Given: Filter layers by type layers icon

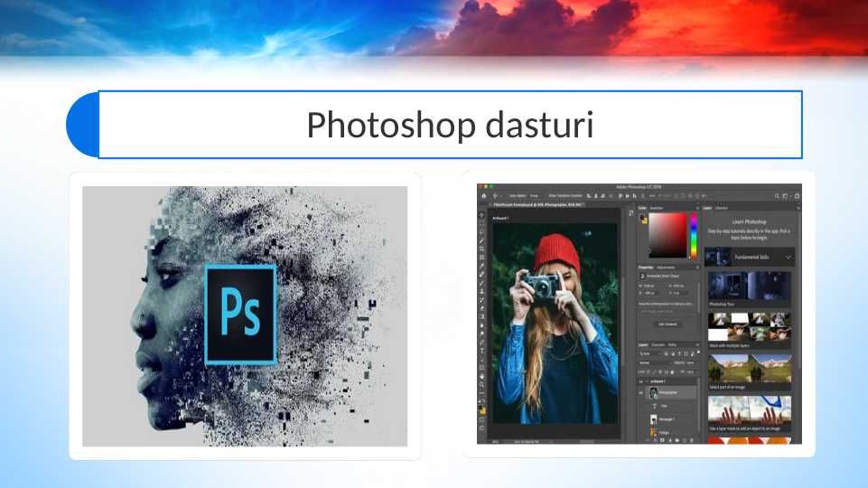Looking at the screenshot, I should click(x=679, y=353).
